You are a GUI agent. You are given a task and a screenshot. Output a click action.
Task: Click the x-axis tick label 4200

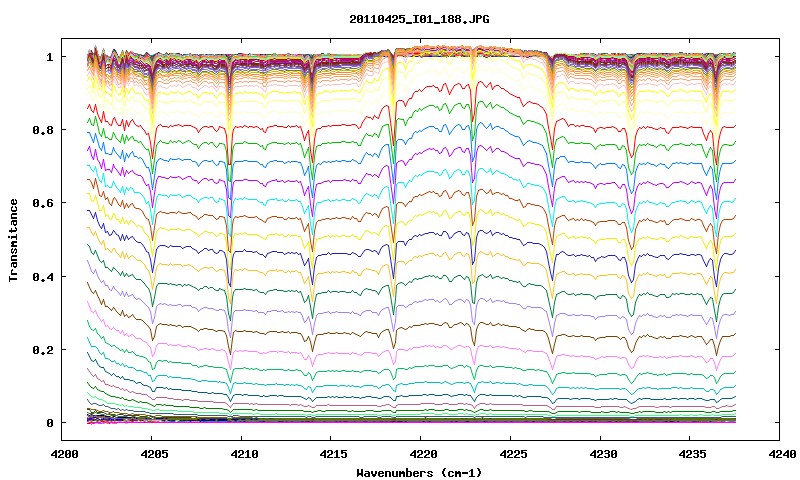pyautogui.click(x=65, y=454)
